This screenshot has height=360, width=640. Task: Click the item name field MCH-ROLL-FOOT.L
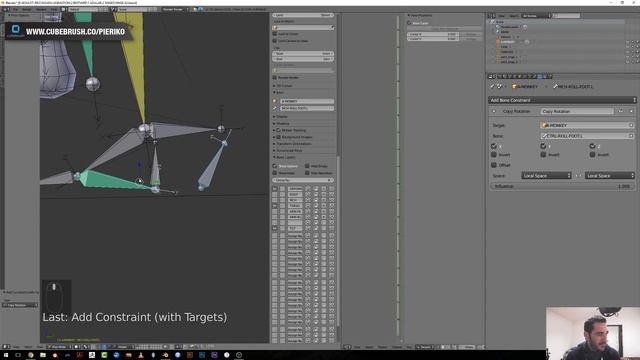click(307, 108)
